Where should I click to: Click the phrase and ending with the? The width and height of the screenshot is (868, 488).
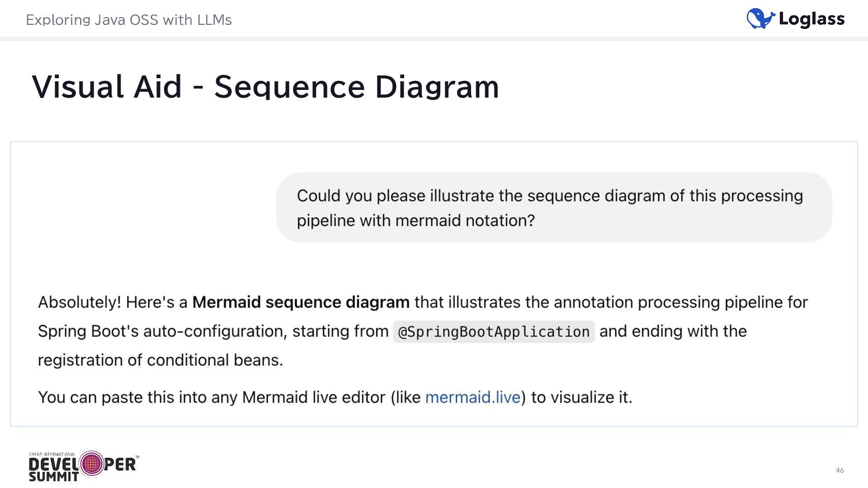coord(673,331)
